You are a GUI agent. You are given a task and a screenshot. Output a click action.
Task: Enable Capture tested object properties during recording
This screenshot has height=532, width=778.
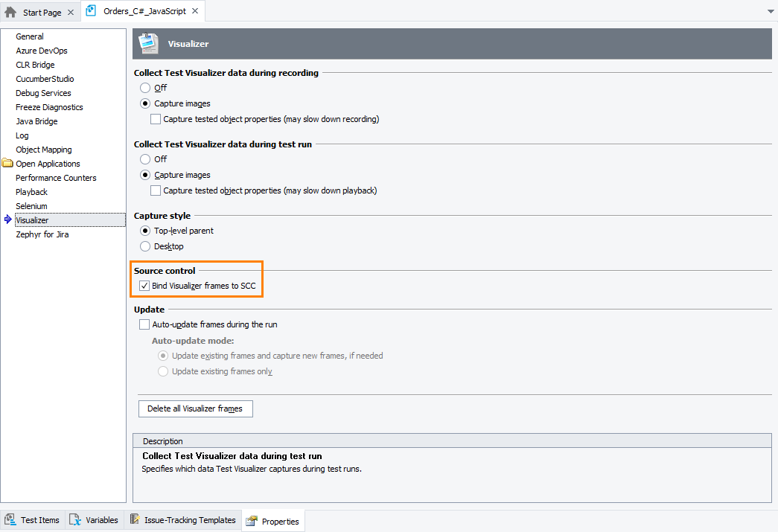(155, 118)
